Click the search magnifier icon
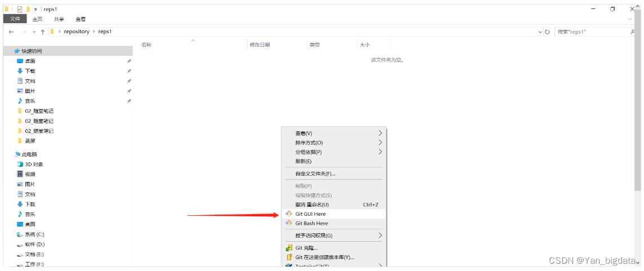The width and height of the screenshot is (644, 271). click(633, 32)
